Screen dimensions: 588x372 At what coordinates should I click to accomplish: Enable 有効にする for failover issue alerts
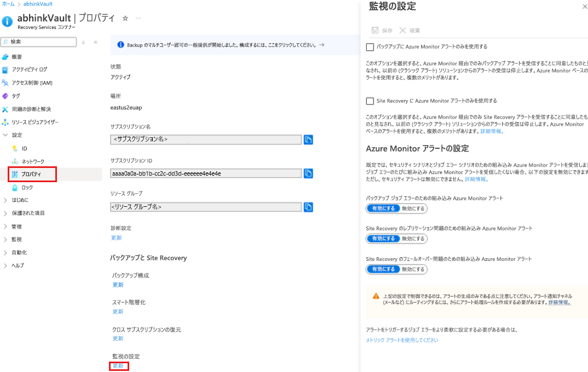pos(383,269)
